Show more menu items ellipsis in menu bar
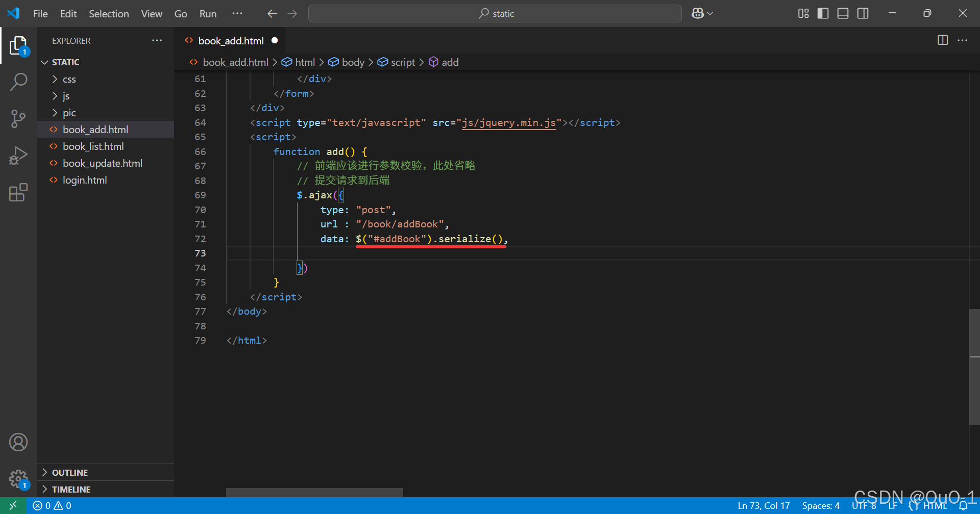This screenshot has height=514, width=980. coord(237,14)
